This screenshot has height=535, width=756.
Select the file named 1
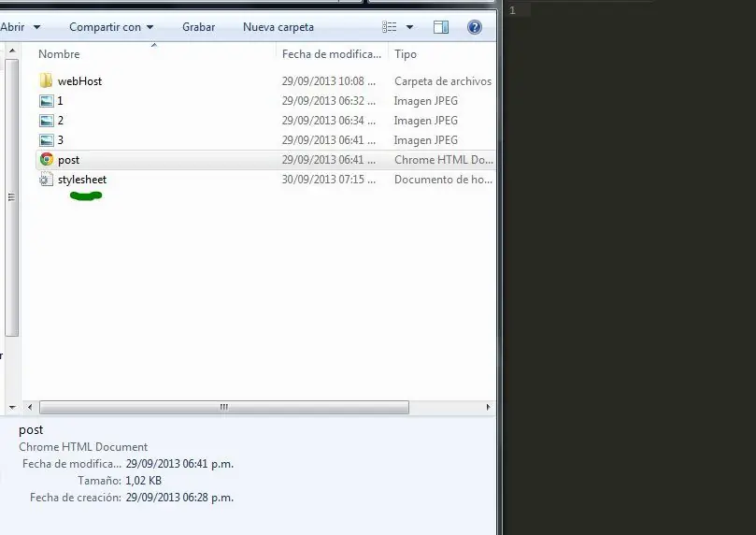[x=60, y=101]
